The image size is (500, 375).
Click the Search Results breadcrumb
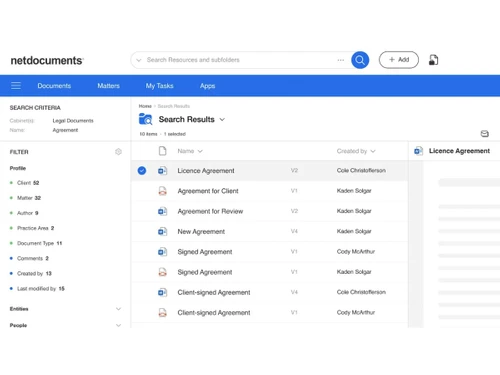[x=174, y=106]
